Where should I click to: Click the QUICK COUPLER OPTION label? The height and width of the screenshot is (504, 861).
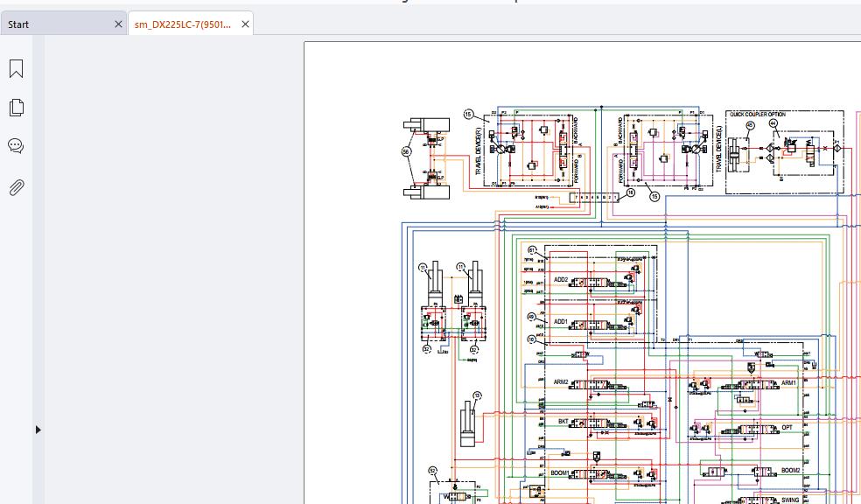(757, 115)
